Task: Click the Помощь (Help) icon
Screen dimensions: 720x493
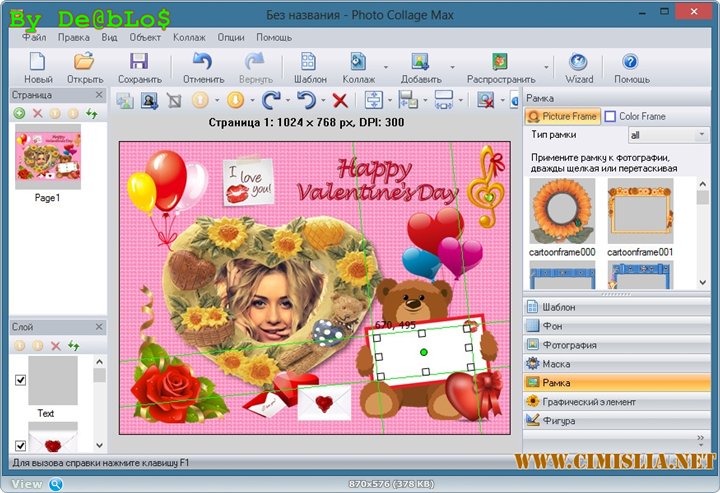Action: [631, 62]
